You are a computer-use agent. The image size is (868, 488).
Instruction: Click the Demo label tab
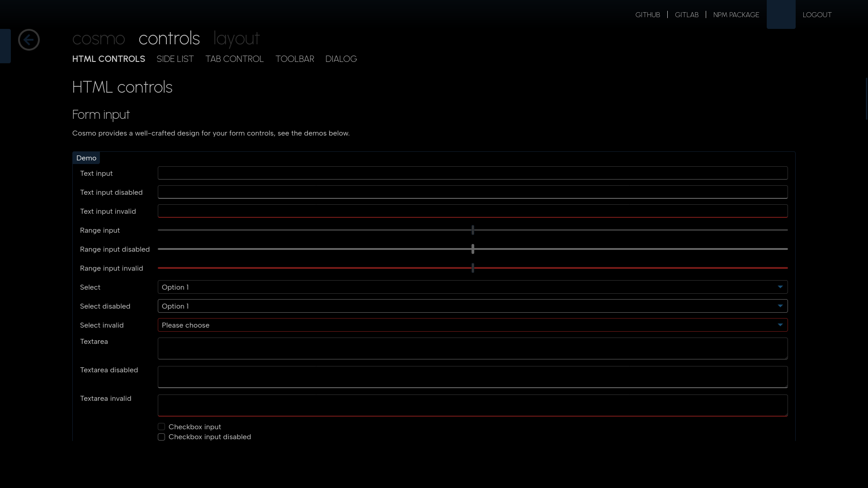86,158
